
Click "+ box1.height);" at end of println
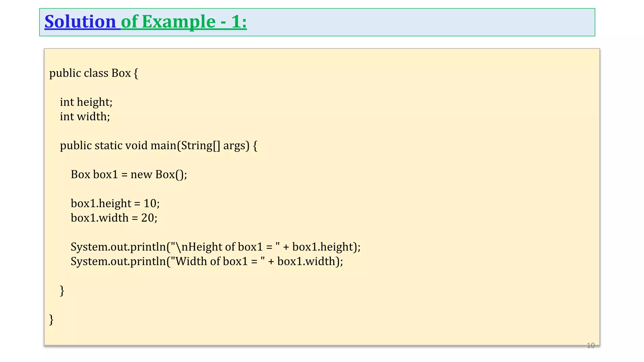[x=321, y=247]
